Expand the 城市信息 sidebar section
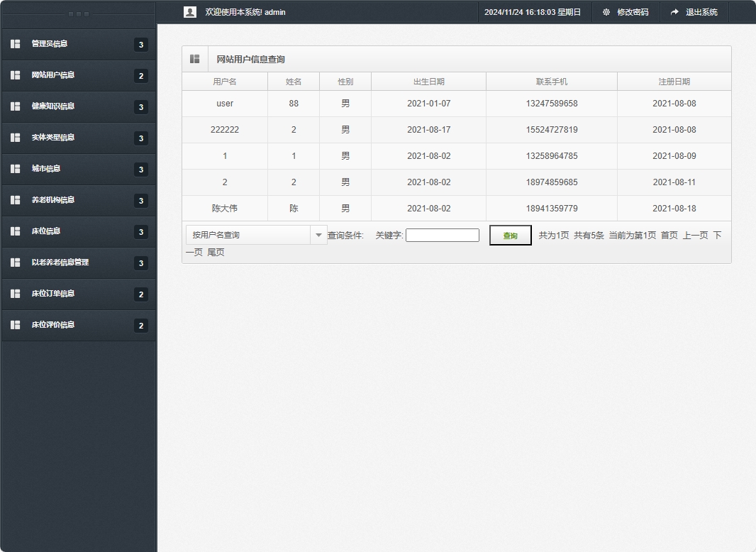Image resolution: width=756 pixels, height=552 pixels. [x=46, y=169]
